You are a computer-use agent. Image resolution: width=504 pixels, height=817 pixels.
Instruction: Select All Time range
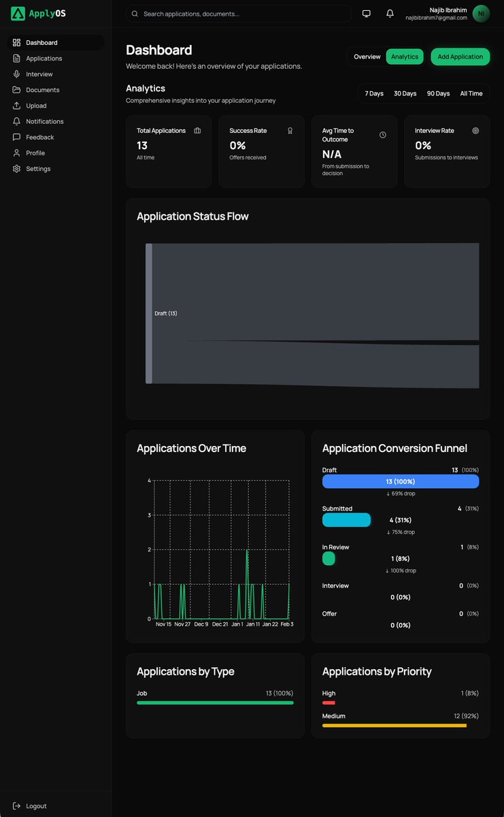(x=471, y=93)
